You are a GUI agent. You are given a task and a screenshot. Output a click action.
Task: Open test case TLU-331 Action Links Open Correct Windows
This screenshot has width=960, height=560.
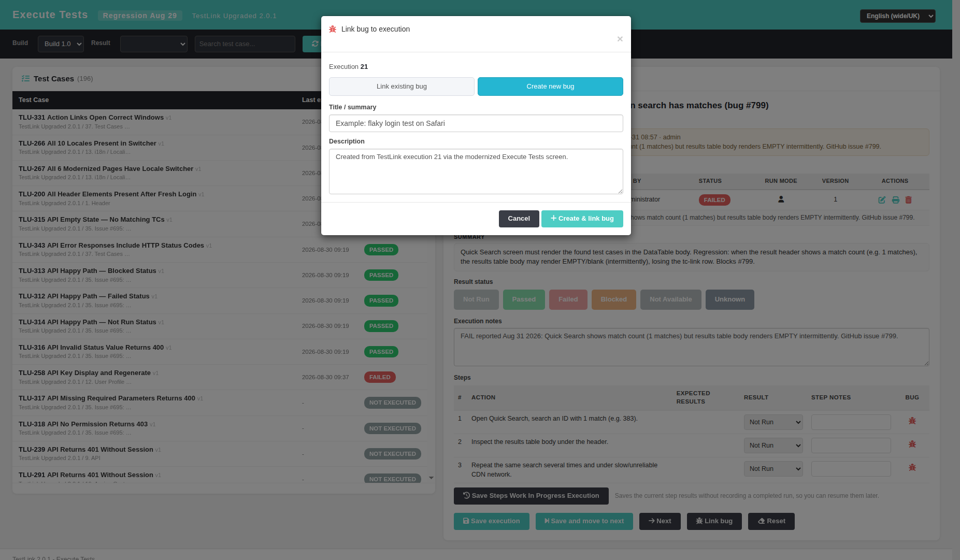coord(91,118)
